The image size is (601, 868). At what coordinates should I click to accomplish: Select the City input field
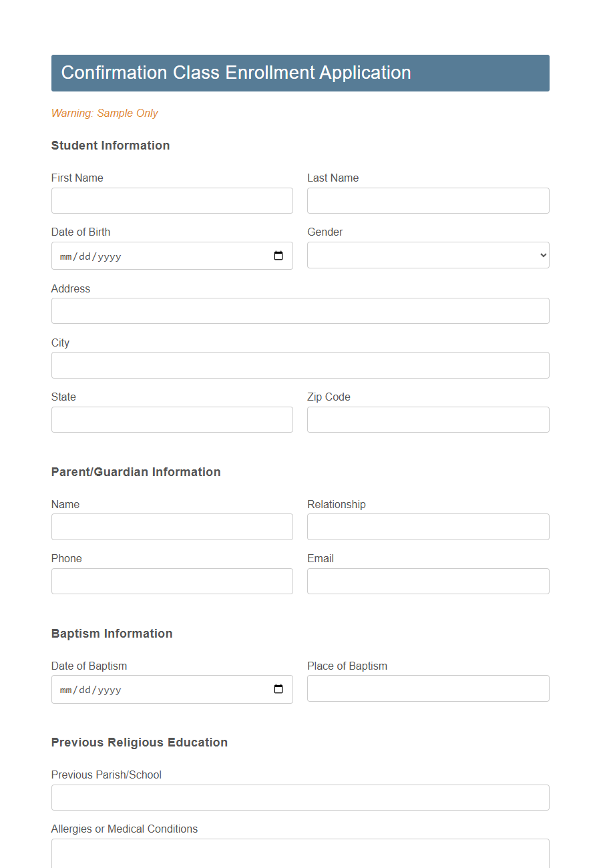coord(300,365)
